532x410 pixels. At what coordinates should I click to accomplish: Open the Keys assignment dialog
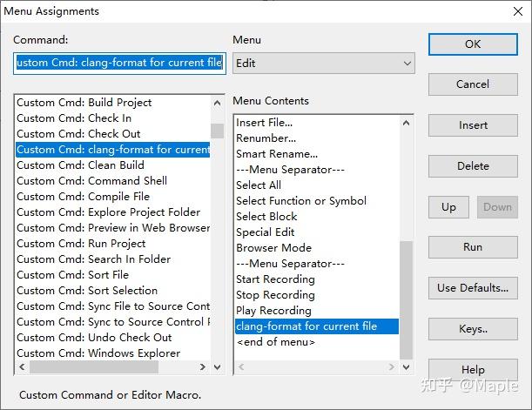(x=473, y=329)
